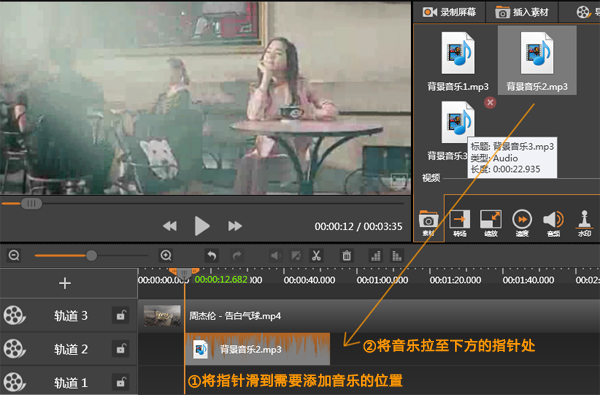Fast forward the preview playback

tap(235, 226)
